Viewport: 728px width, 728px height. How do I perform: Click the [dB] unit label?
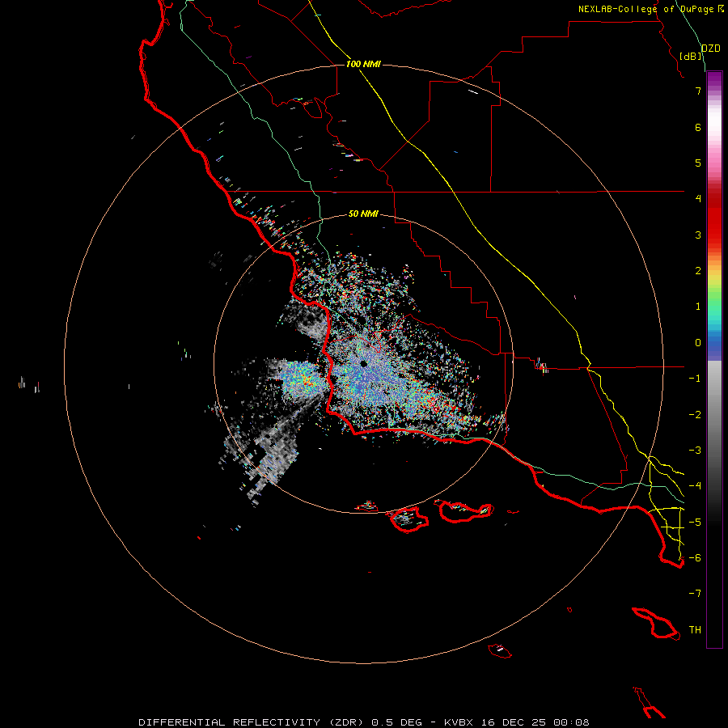coord(691,56)
